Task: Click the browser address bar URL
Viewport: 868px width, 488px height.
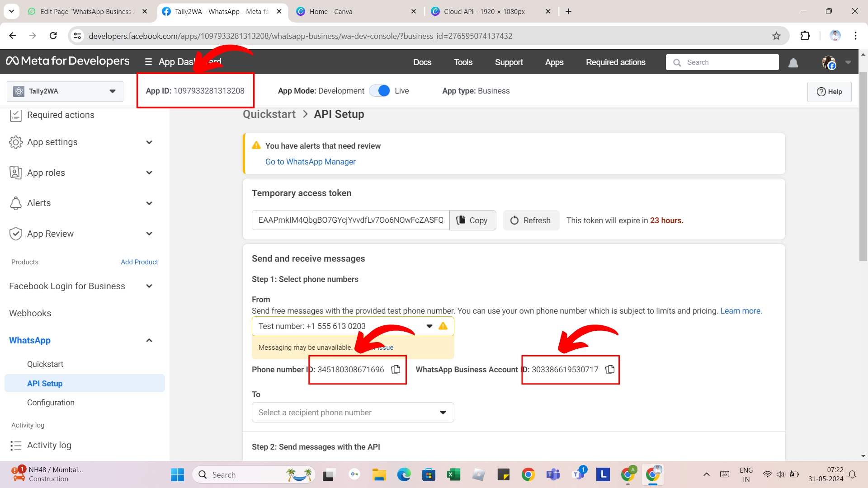Action: coord(300,36)
